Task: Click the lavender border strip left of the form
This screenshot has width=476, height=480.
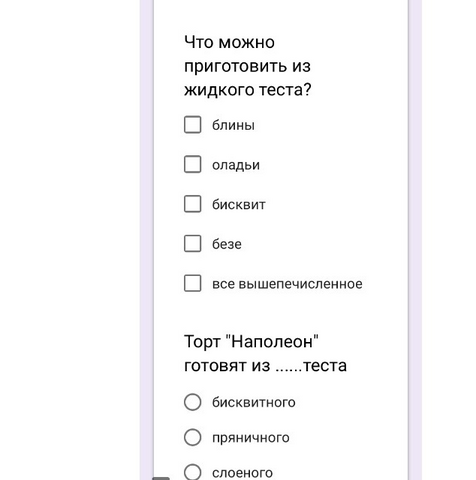Action: tap(147, 240)
